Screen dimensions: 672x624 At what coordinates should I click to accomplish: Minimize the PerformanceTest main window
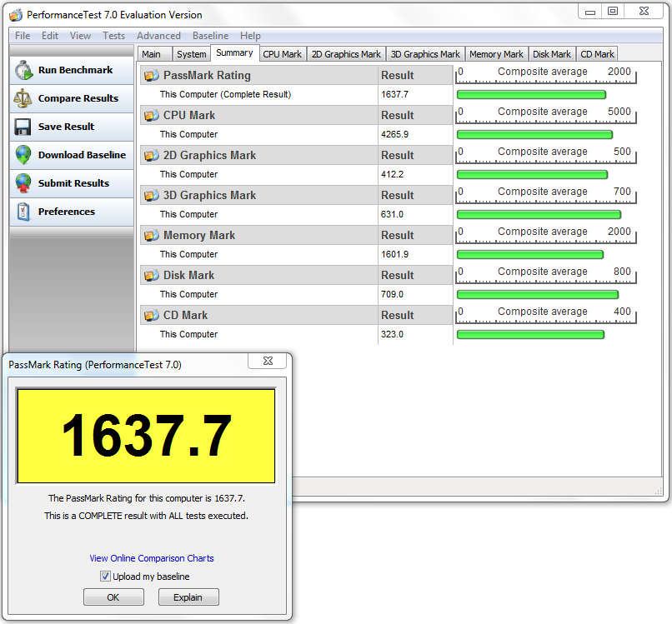pyautogui.click(x=590, y=12)
